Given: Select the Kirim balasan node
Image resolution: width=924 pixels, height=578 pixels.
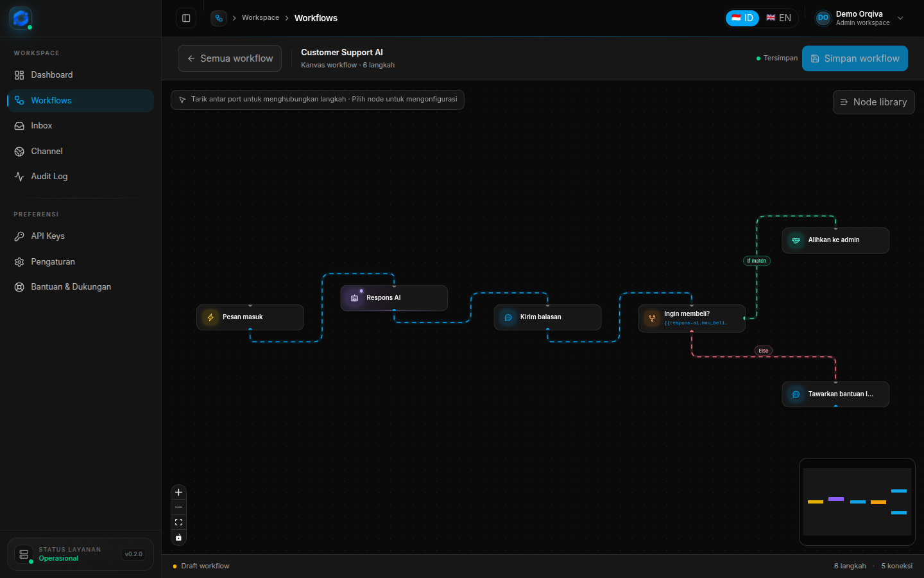Looking at the screenshot, I should (547, 317).
